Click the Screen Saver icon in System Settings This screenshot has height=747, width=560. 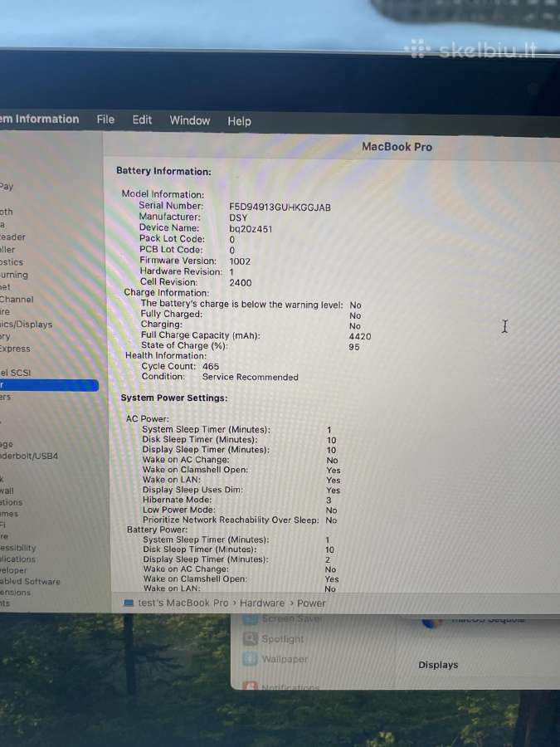[x=250, y=618]
